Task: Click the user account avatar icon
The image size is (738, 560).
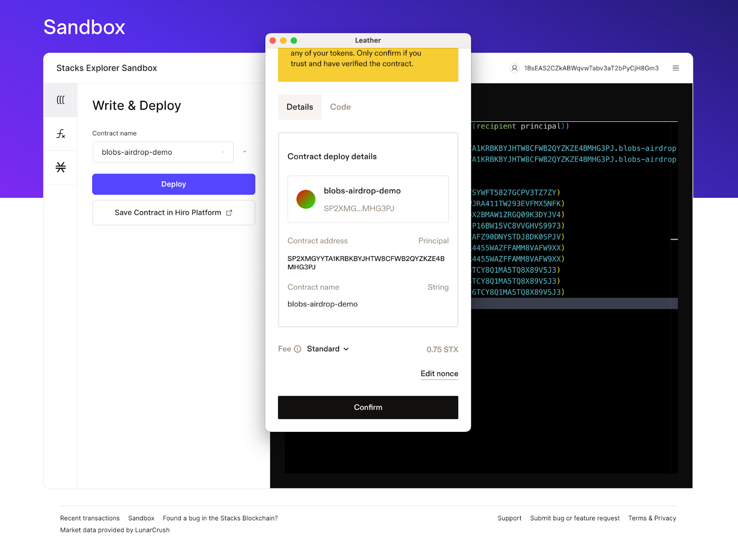Action: click(514, 68)
